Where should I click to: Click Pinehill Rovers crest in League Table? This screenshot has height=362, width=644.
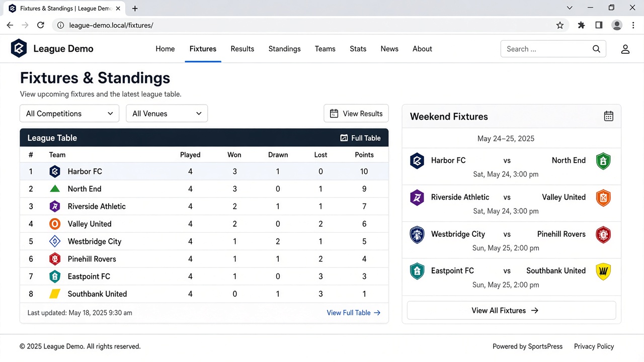click(55, 259)
